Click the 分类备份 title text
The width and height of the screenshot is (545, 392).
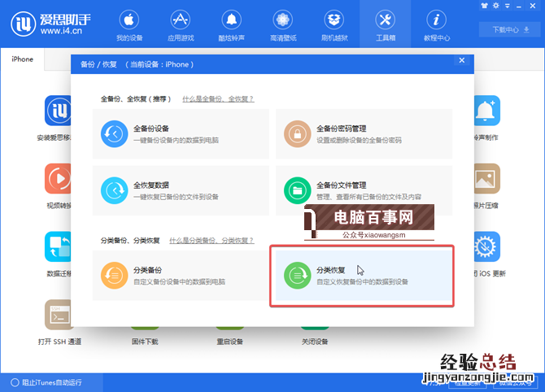coord(148,270)
